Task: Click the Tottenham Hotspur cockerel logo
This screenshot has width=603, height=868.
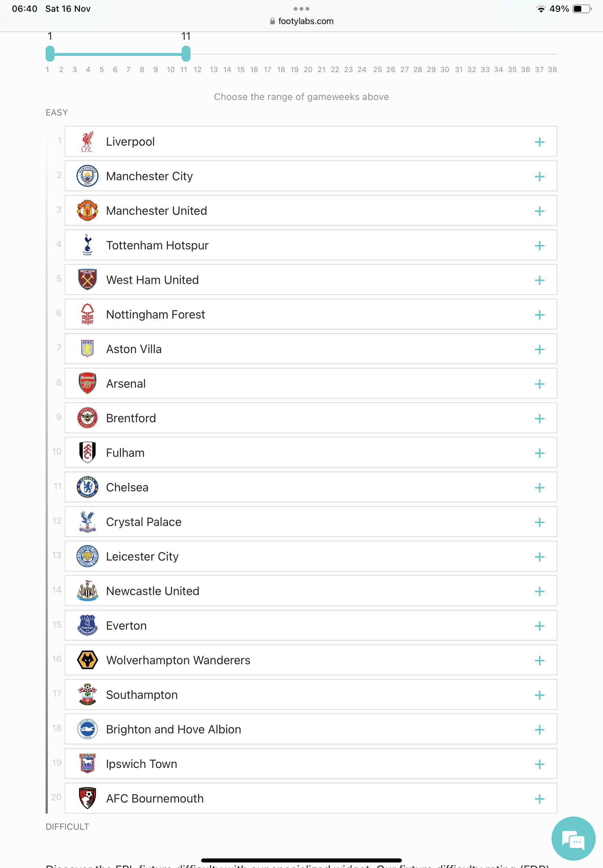Action: pyautogui.click(x=87, y=245)
